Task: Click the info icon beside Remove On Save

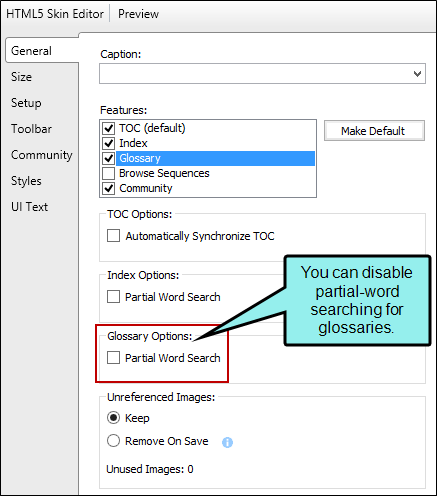Action: click(227, 442)
